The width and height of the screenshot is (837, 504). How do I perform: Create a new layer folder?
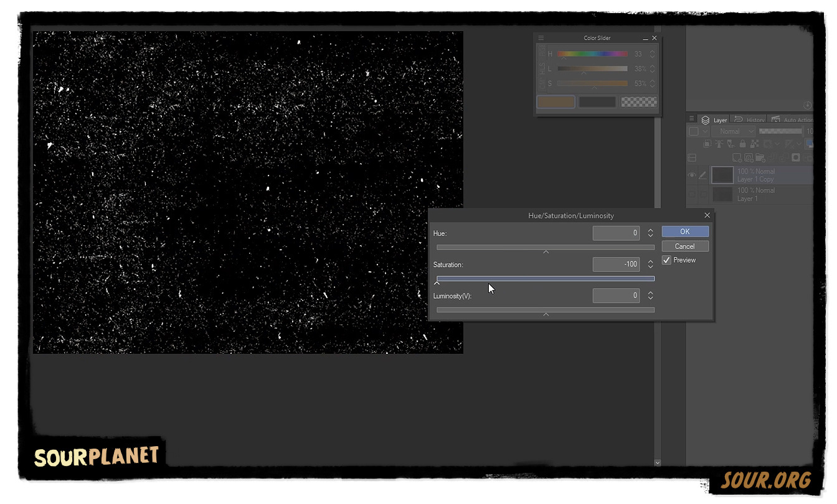[x=761, y=158]
